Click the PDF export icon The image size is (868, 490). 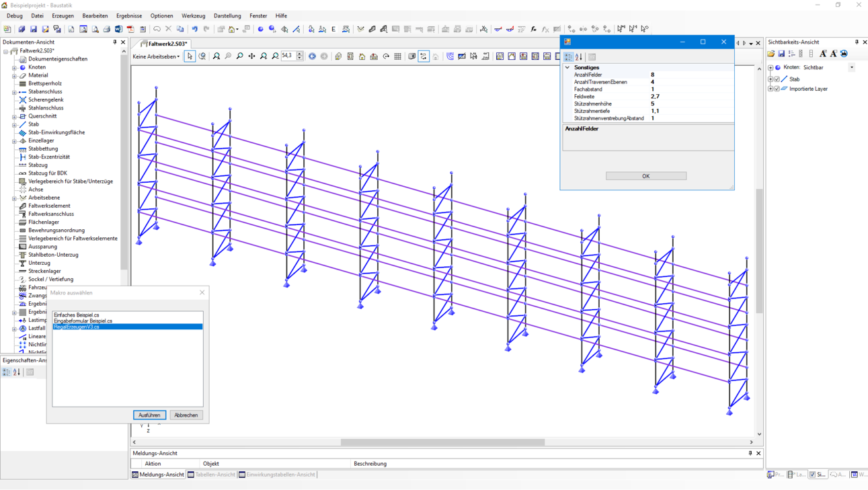130,29
